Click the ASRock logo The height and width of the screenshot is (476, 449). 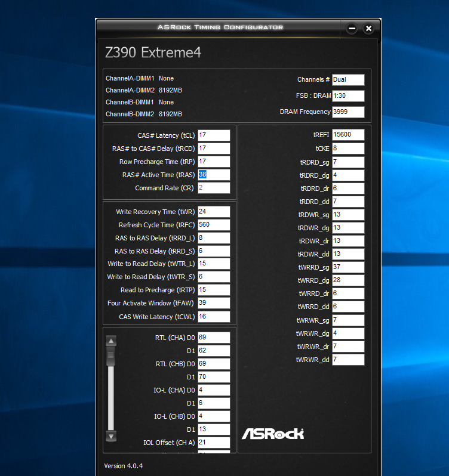(273, 434)
